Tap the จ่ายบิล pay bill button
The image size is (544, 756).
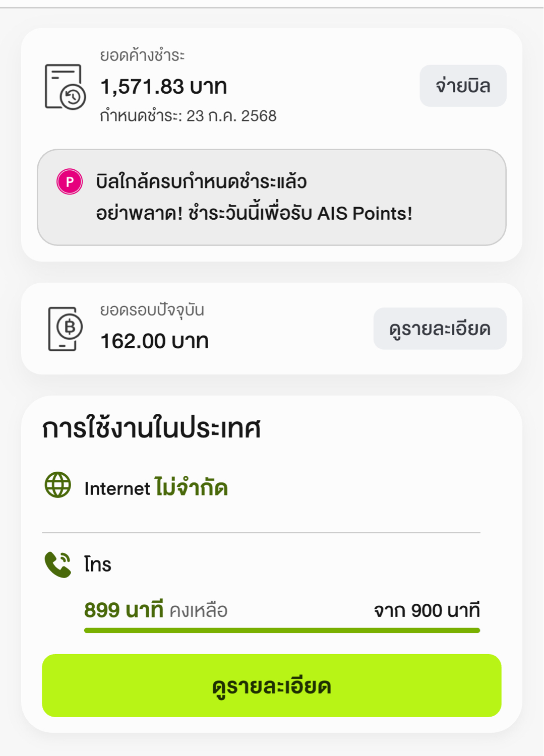pyautogui.click(x=463, y=86)
